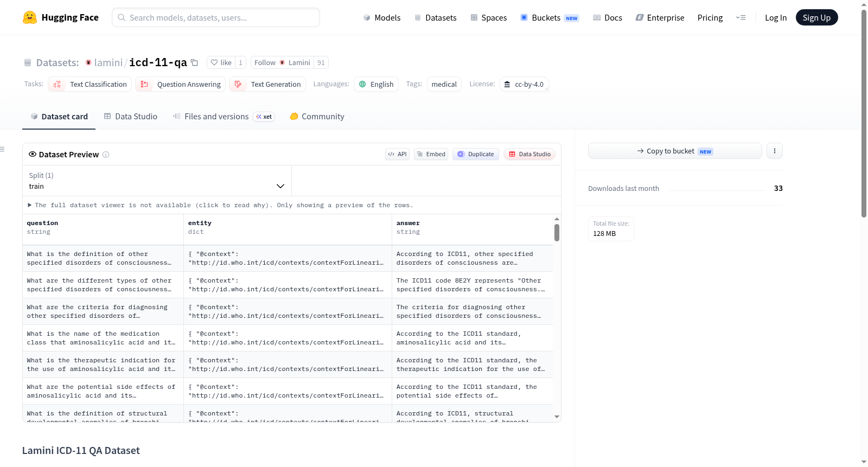The image size is (868, 467).
Task: Expand the full dataset viewer notice
Action: tap(221, 205)
